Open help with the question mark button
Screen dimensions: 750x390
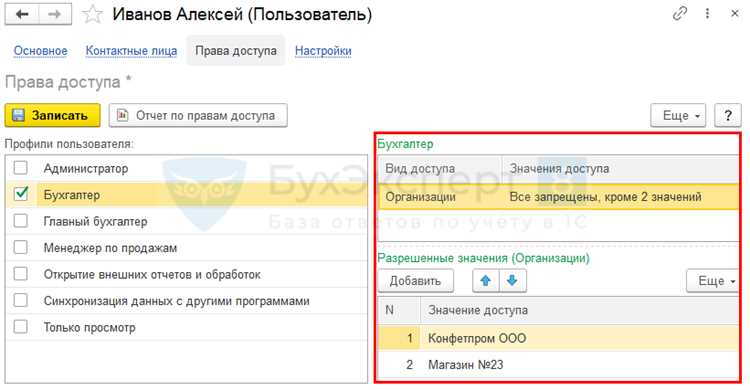click(x=728, y=115)
